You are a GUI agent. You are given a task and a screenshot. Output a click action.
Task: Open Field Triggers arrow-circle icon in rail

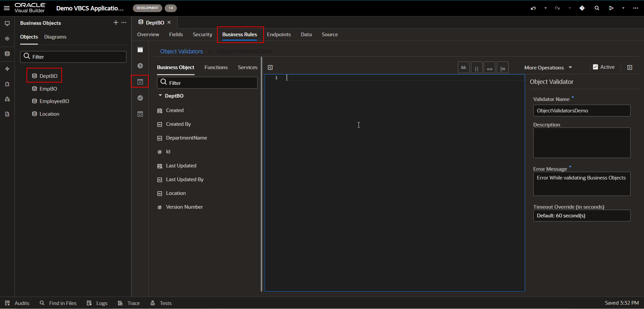tap(140, 66)
